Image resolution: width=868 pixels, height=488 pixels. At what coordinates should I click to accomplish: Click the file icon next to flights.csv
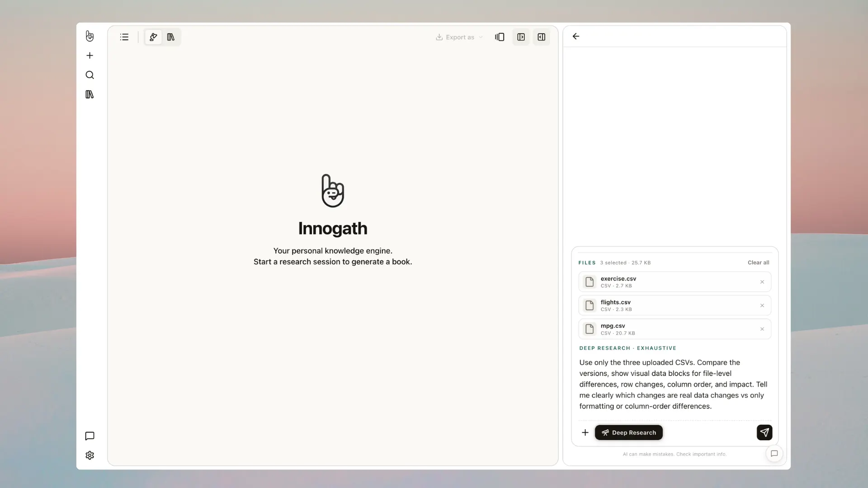click(590, 305)
